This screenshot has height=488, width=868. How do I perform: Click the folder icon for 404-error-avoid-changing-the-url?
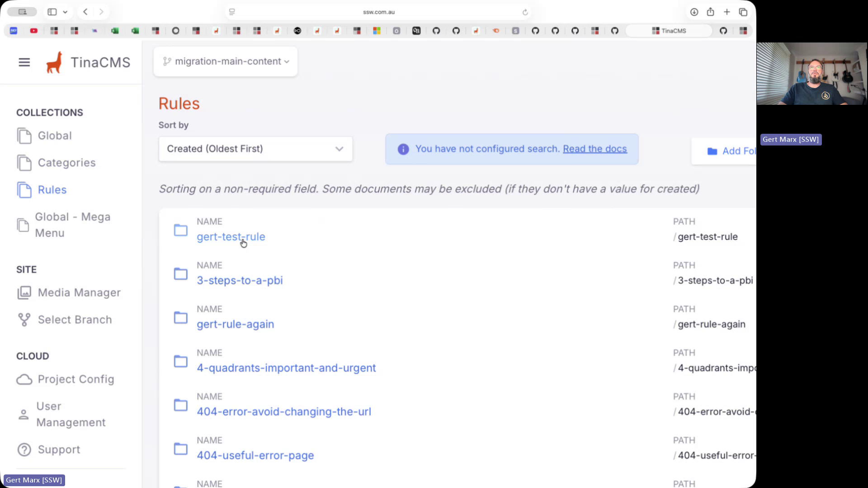[181, 405]
